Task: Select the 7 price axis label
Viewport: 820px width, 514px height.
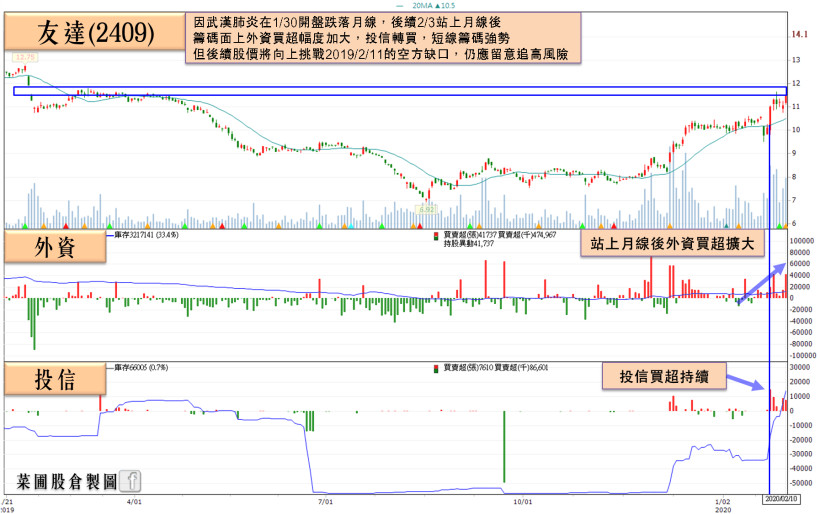Action: pyautogui.click(x=794, y=200)
